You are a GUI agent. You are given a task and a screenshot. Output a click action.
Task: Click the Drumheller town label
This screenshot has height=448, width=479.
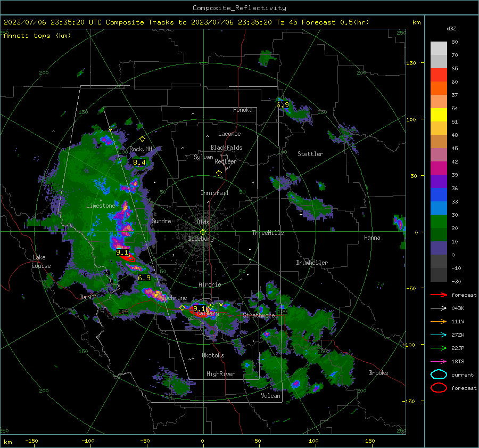click(312, 263)
